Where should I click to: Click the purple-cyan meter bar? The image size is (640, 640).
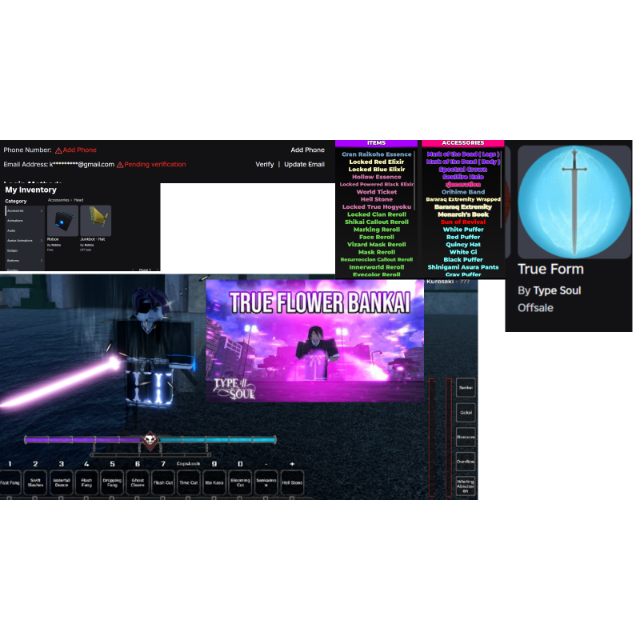(215, 439)
